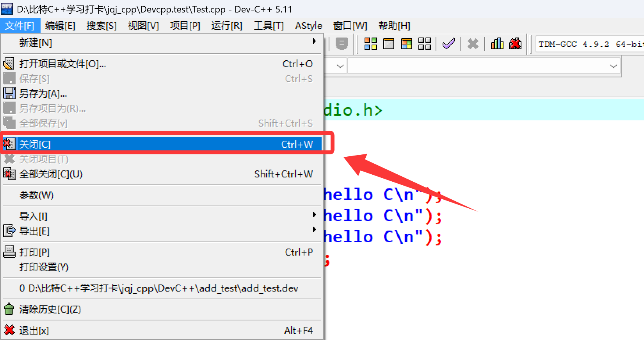Click the delete profiling information icon
The width and height of the screenshot is (644, 340).
[515, 44]
